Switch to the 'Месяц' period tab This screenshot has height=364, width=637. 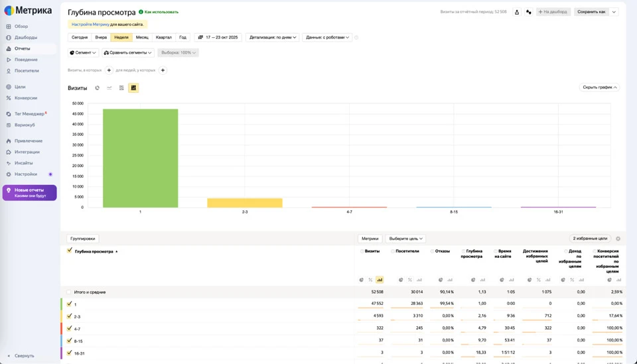[x=142, y=37]
